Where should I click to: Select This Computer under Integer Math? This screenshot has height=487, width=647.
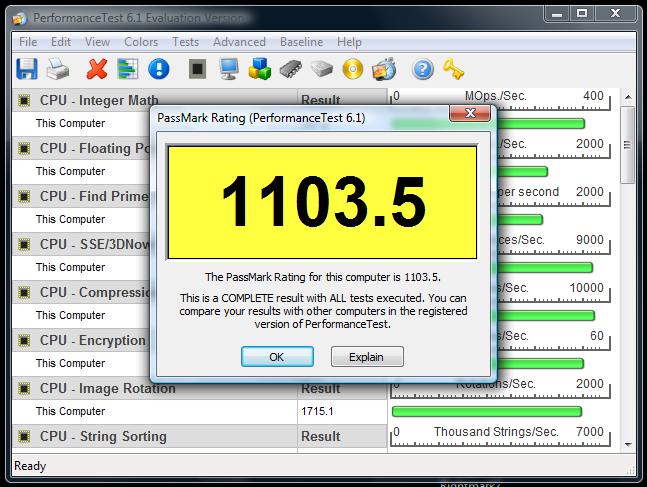pyautogui.click(x=71, y=123)
